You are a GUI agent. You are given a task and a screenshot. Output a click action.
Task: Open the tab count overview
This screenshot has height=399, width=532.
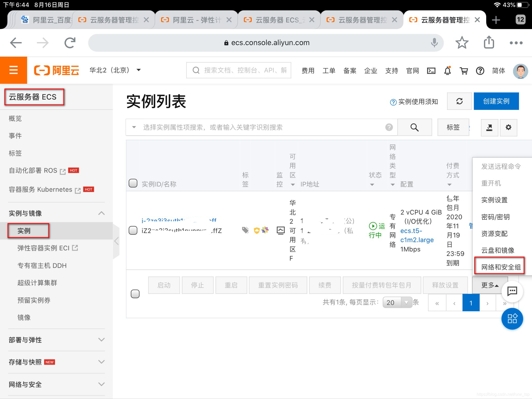tap(520, 19)
